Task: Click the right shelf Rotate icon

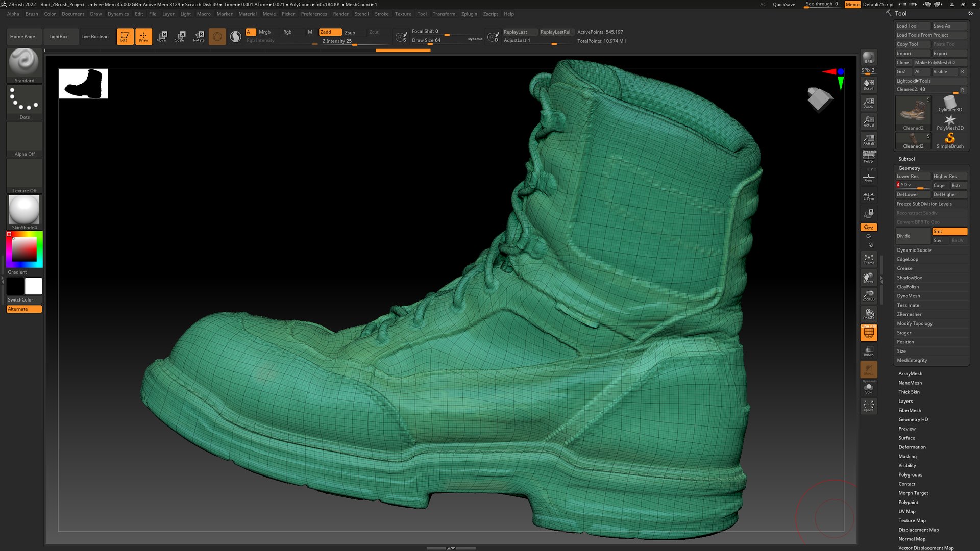Action: [868, 314]
